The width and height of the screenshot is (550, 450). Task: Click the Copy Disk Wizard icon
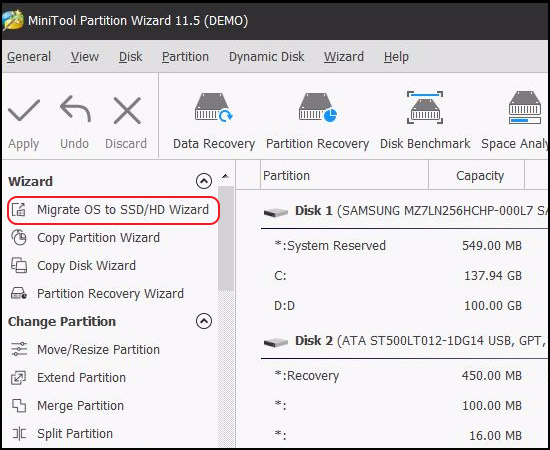(x=19, y=266)
